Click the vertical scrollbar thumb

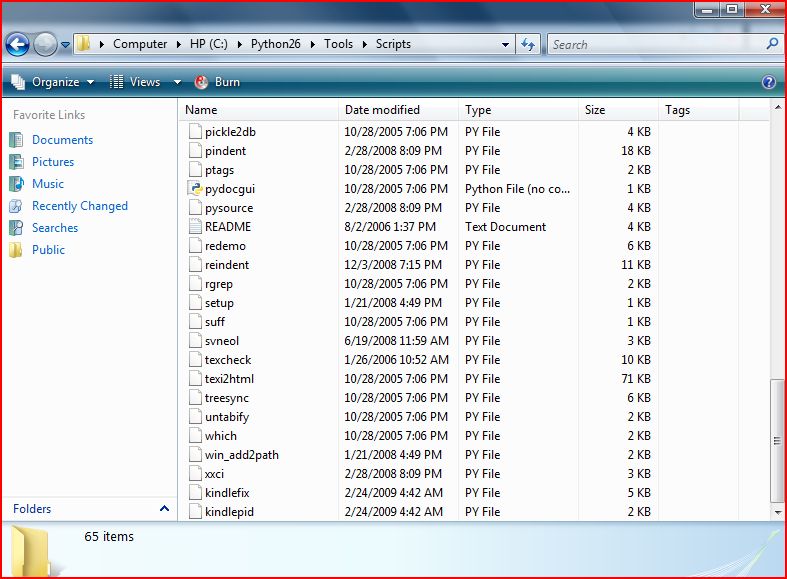777,440
